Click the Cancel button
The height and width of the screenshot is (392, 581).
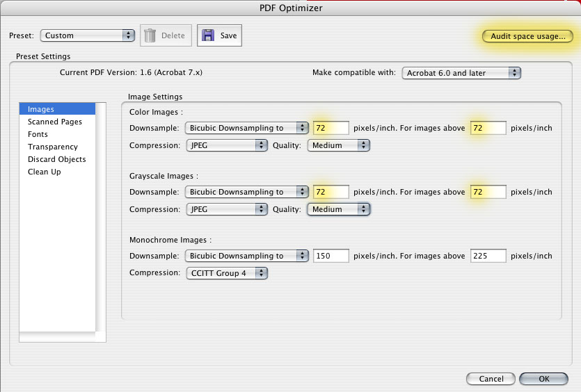click(x=491, y=379)
